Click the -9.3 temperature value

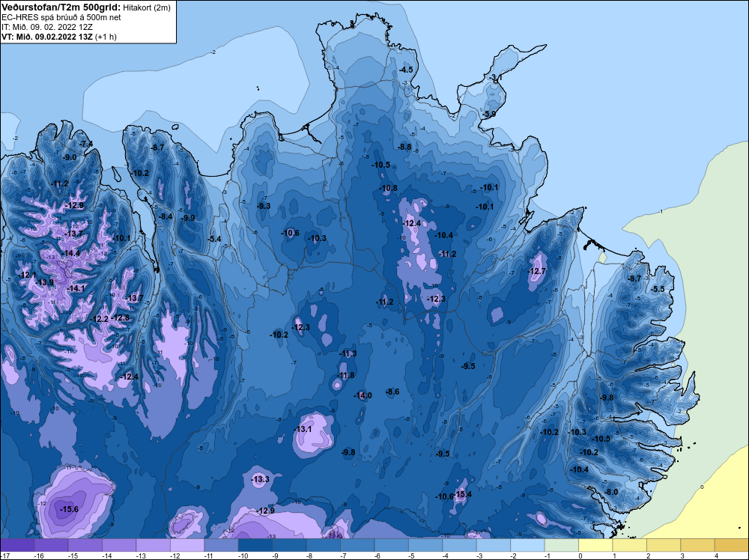tap(264, 206)
